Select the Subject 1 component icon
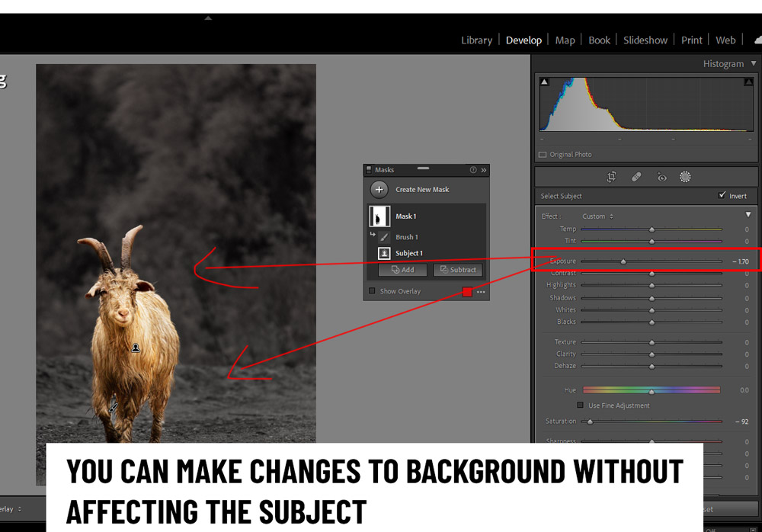The height and width of the screenshot is (532, 762). [x=384, y=253]
